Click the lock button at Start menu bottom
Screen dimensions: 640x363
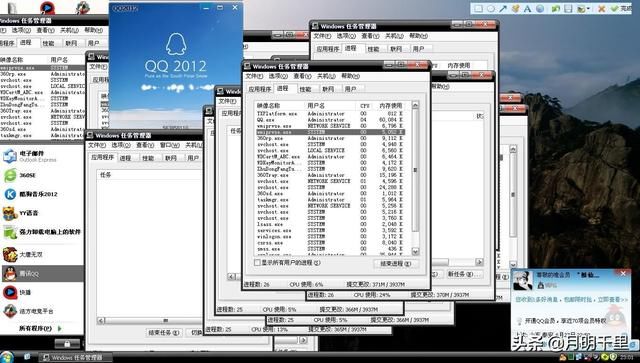[67, 343]
